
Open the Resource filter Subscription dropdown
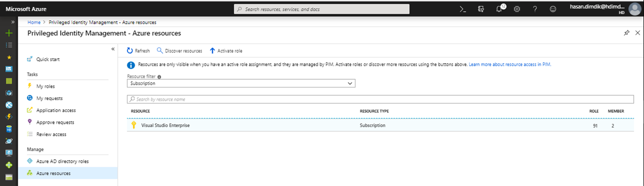click(x=241, y=83)
